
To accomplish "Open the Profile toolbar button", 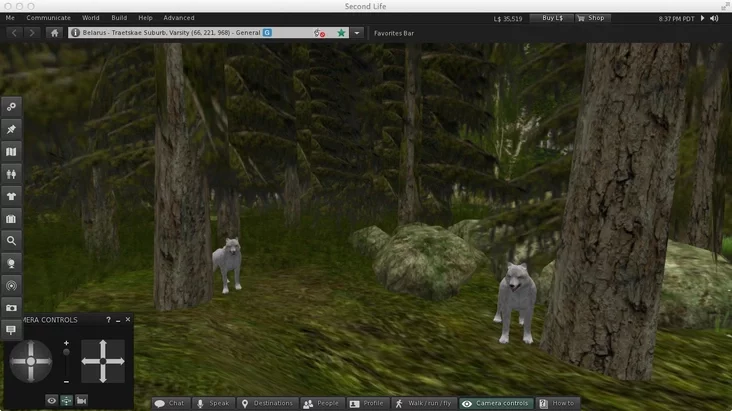I will tap(367, 404).
